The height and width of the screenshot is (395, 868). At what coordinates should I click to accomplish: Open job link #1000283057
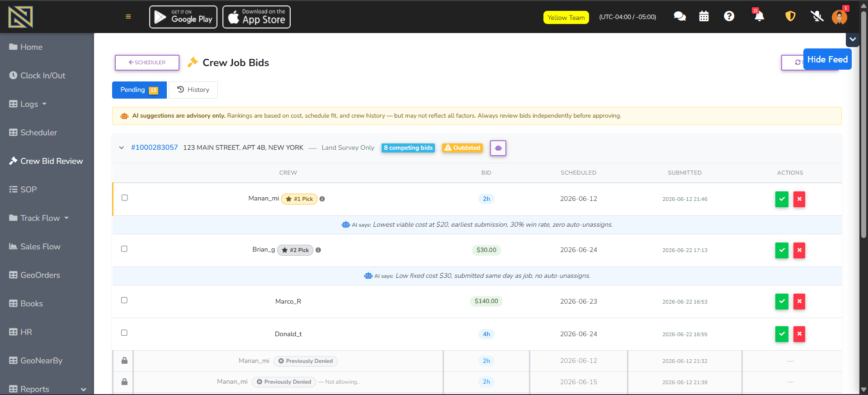point(155,148)
